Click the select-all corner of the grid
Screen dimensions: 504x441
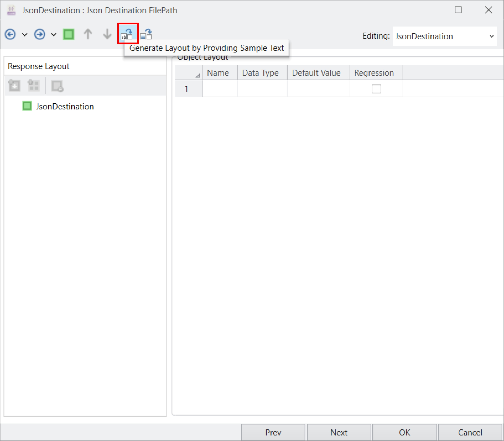click(189, 73)
